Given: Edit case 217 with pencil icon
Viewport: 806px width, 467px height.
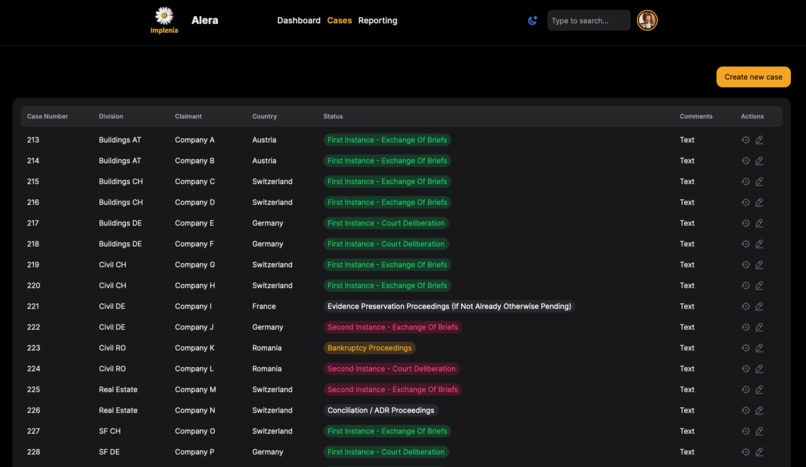Looking at the screenshot, I should (x=759, y=223).
